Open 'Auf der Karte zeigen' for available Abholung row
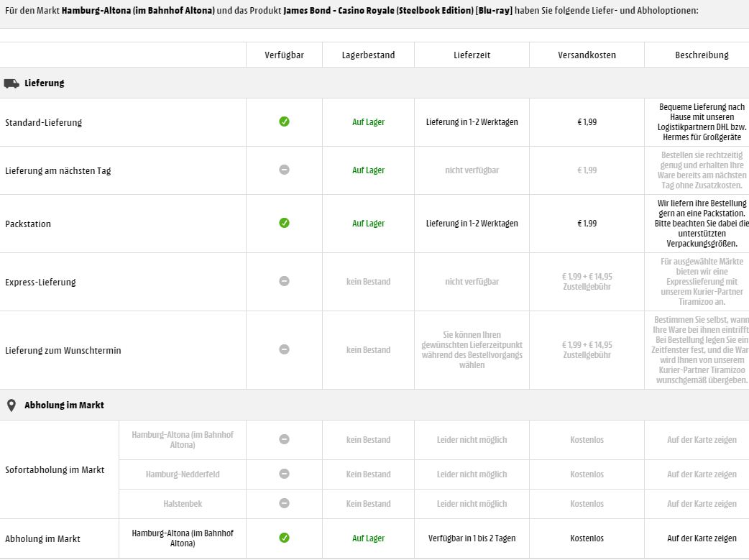This screenshot has height=560, width=749. tap(702, 538)
